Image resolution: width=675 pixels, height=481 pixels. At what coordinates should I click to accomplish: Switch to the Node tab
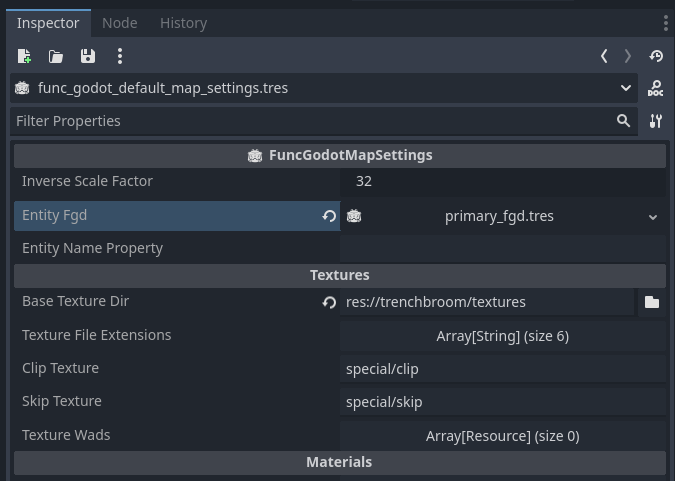click(120, 22)
